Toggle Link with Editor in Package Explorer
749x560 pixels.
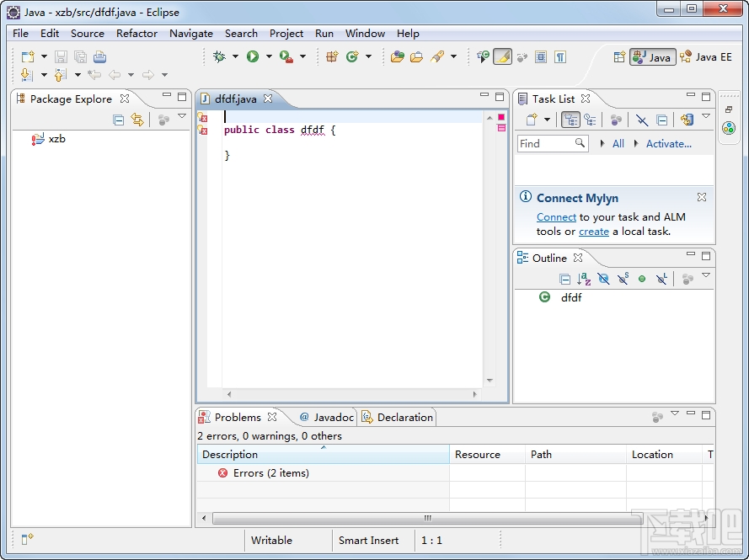[137, 120]
